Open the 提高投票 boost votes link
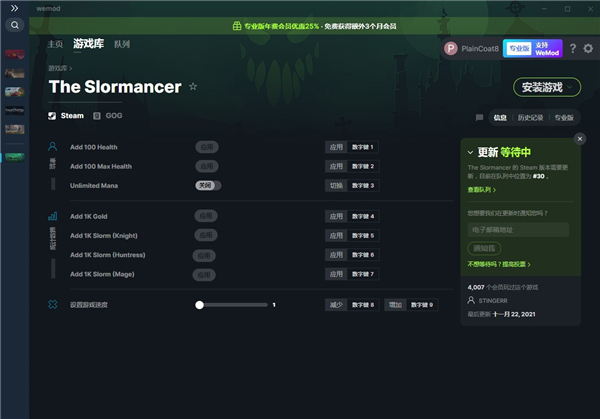 516,264
